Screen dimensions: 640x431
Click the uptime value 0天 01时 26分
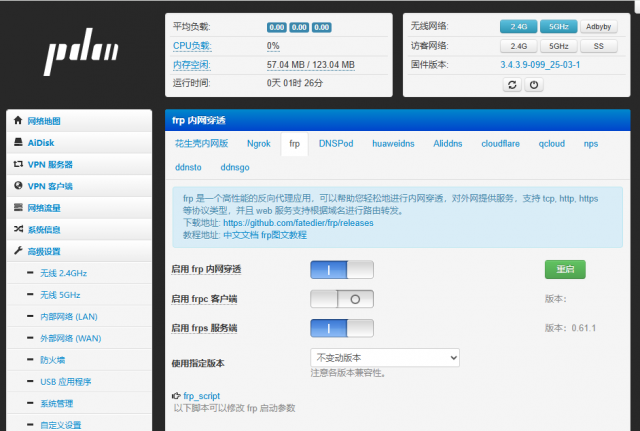click(295, 83)
